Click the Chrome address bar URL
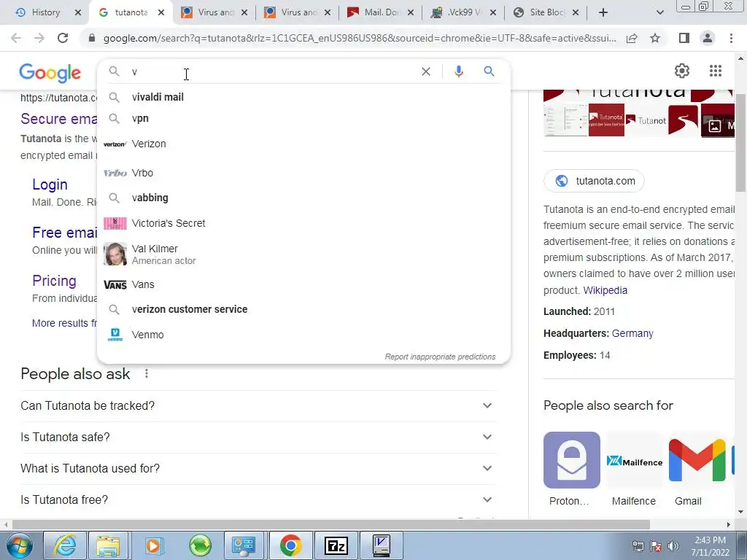Image resolution: width=747 pixels, height=560 pixels. [x=359, y=38]
